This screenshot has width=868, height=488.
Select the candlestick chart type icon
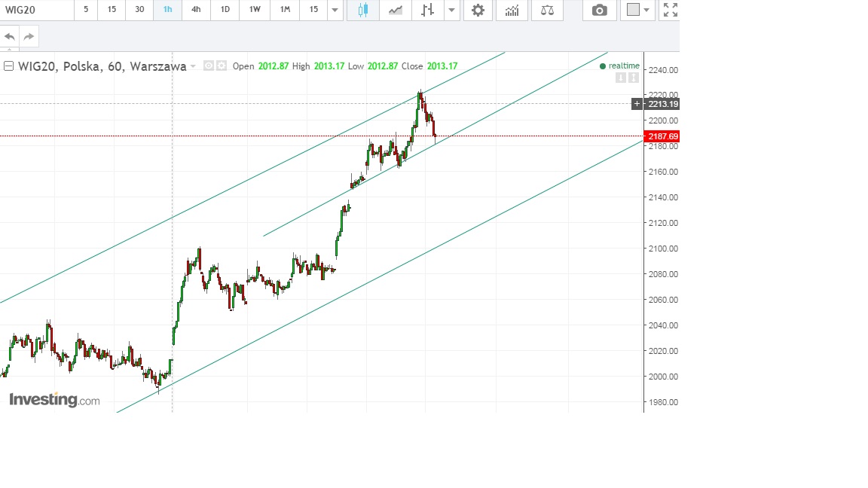[363, 10]
